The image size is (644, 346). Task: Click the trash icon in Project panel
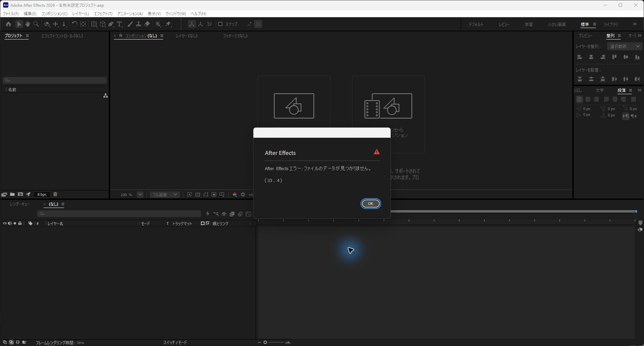pos(55,194)
